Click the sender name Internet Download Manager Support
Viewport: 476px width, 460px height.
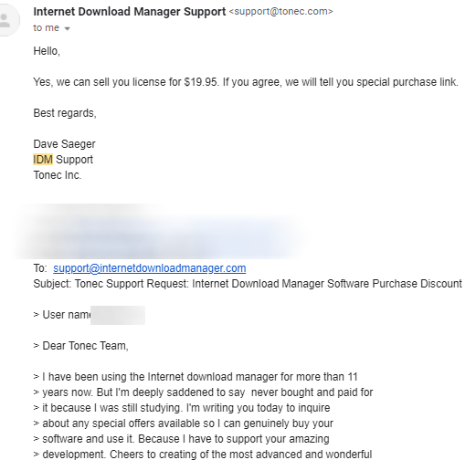[x=130, y=12]
